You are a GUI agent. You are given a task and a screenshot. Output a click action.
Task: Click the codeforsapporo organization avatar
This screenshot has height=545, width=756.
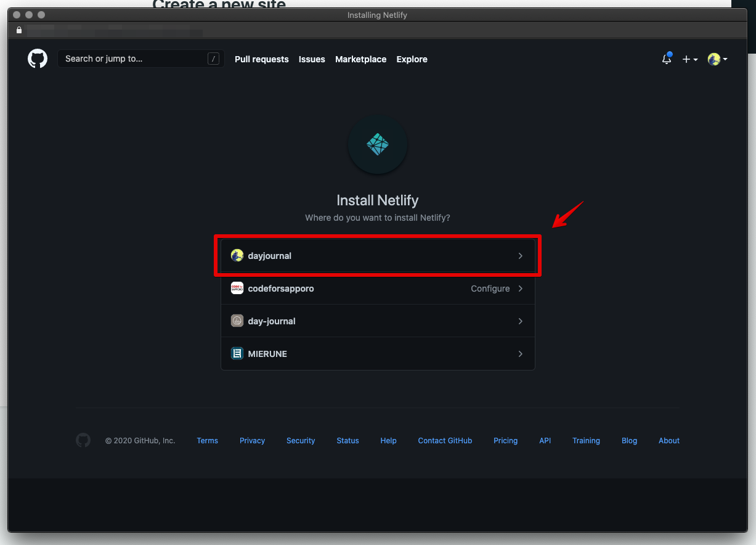pyautogui.click(x=237, y=288)
